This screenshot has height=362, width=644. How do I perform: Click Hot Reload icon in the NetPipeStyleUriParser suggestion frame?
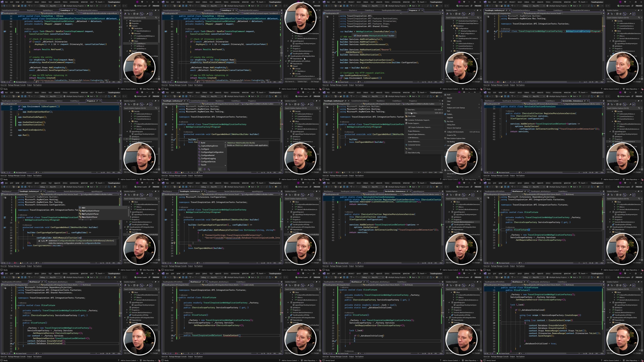pos(100,187)
